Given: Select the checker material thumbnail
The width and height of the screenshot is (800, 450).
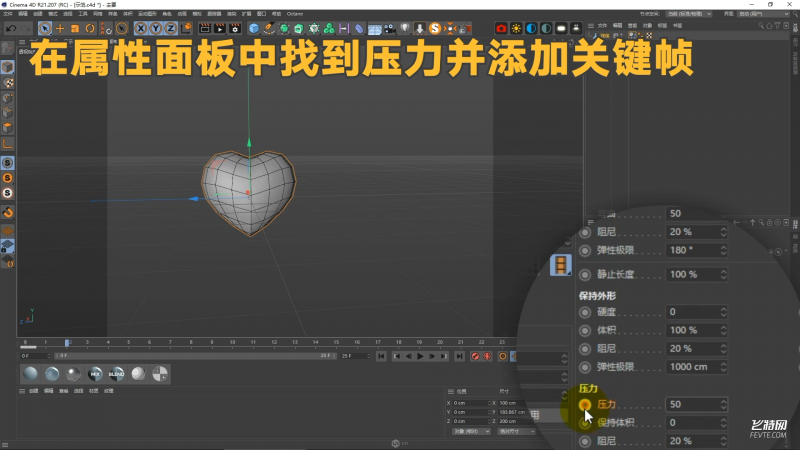Looking at the screenshot, I should [x=160, y=374].
